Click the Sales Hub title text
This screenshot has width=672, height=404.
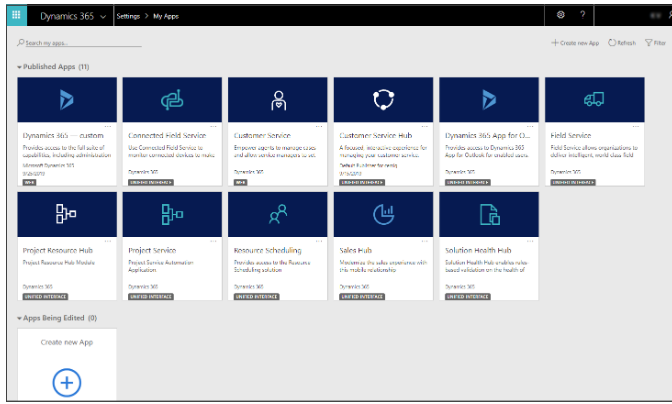click(356, 250)
